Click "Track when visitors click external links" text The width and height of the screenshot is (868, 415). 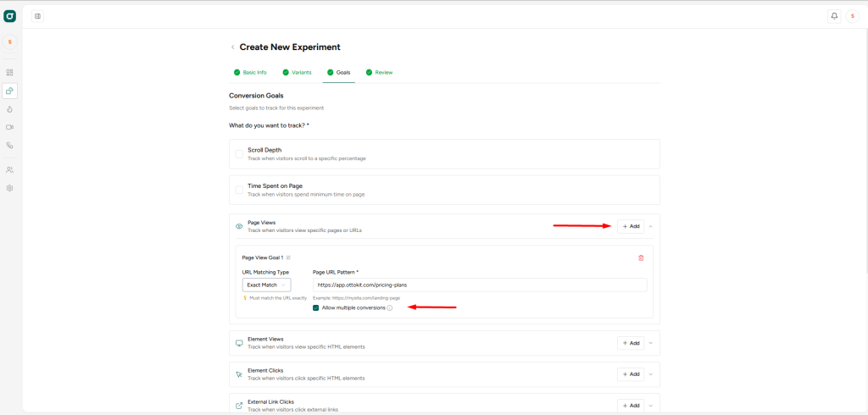pyautogui.click(x=292, y=409)
